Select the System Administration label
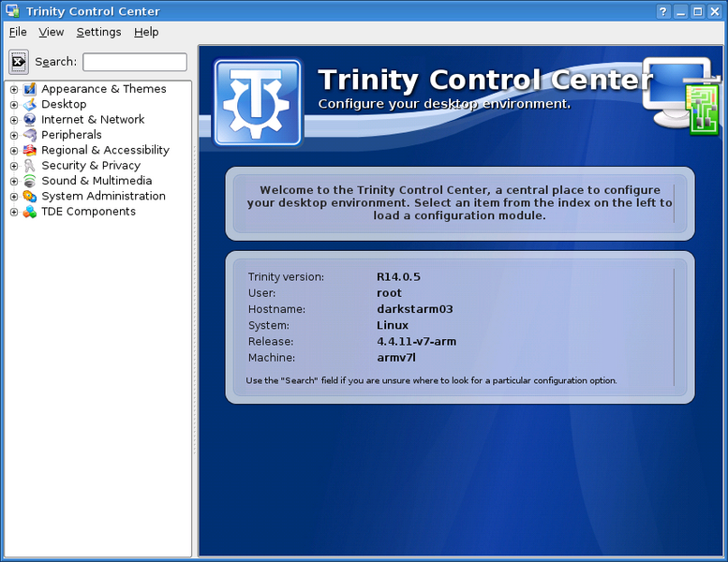This screenshot has height=562, width=728. coord(104,196)
